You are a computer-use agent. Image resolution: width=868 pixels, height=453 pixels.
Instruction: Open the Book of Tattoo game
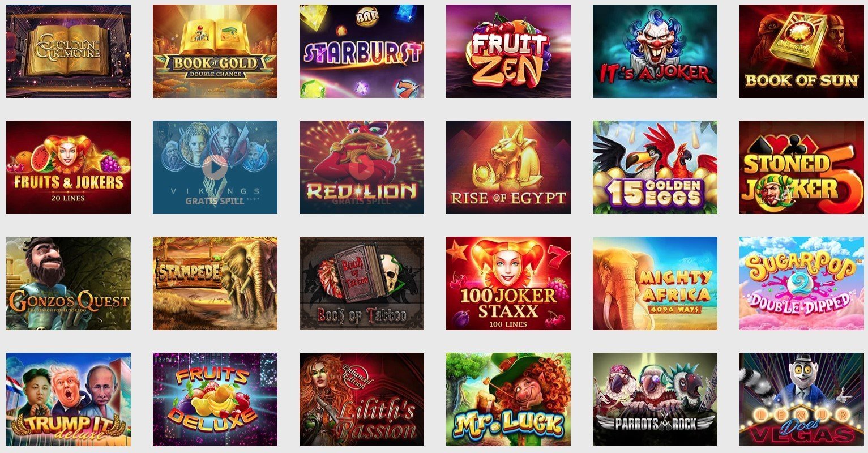pos(362,283)
